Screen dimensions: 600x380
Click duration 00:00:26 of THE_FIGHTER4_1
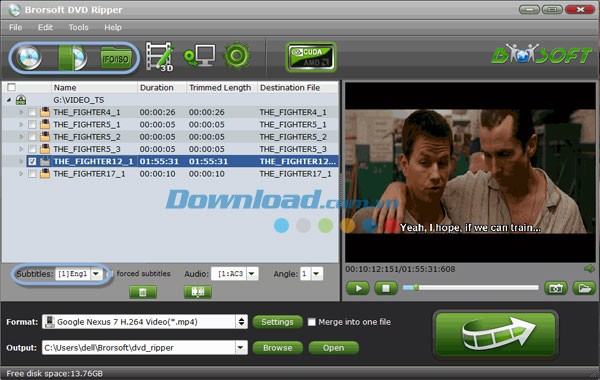coord(157,113)
